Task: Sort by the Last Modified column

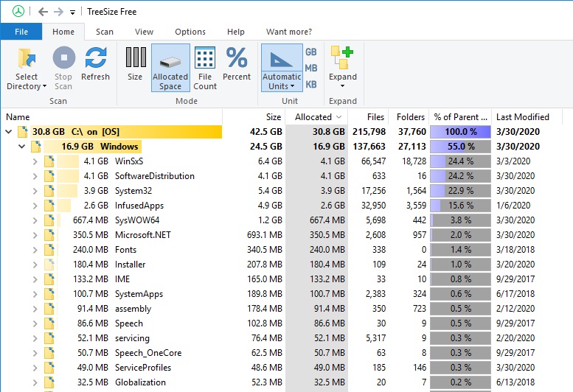Action: pos(527,117)
